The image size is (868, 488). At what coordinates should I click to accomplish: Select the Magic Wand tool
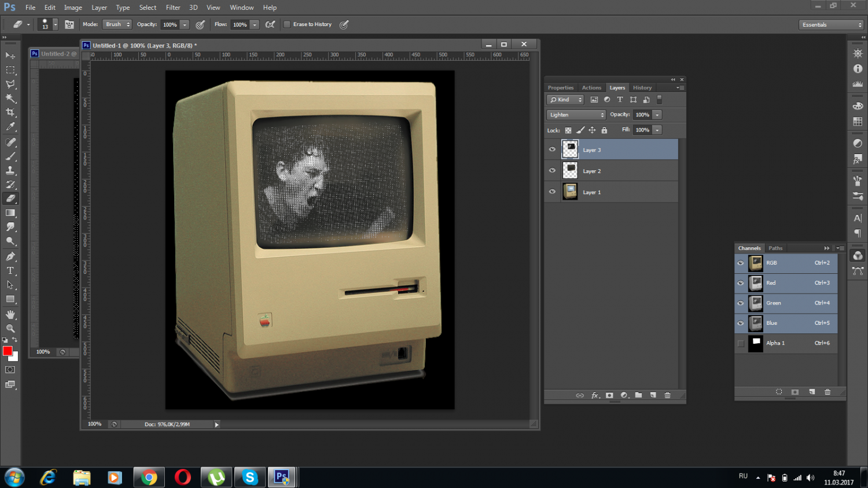pyautogui.click(x=10, y=98)
